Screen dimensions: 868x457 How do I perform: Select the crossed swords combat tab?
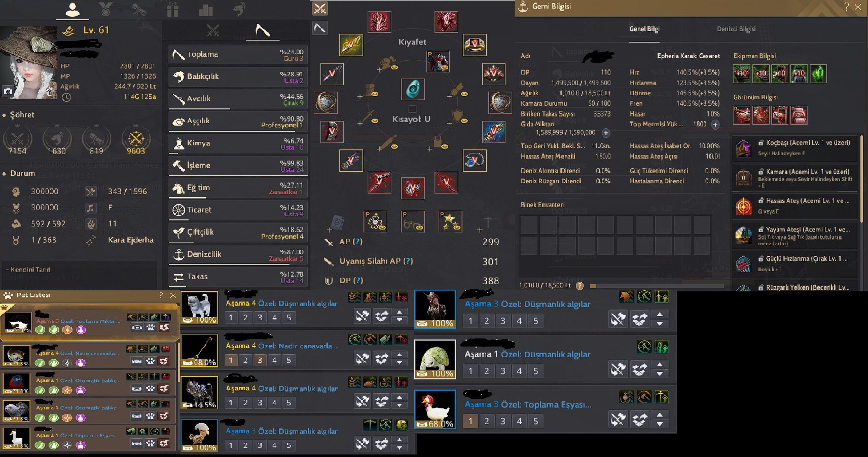(213, 30)
